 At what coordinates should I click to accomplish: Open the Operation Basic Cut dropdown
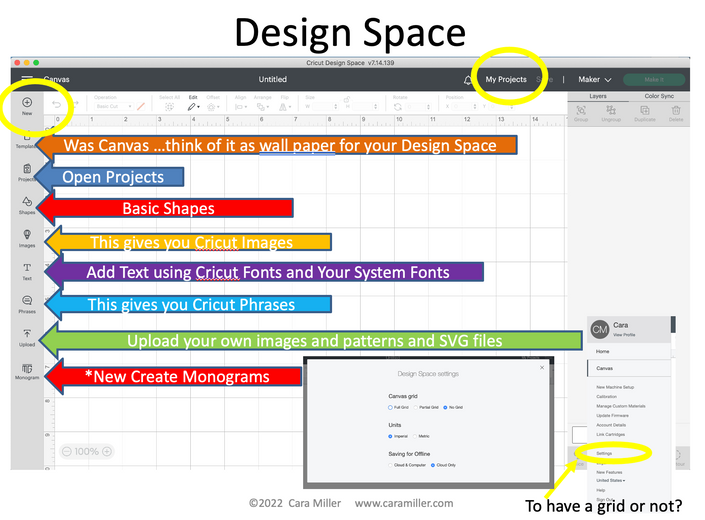click(x=114, y=107)
